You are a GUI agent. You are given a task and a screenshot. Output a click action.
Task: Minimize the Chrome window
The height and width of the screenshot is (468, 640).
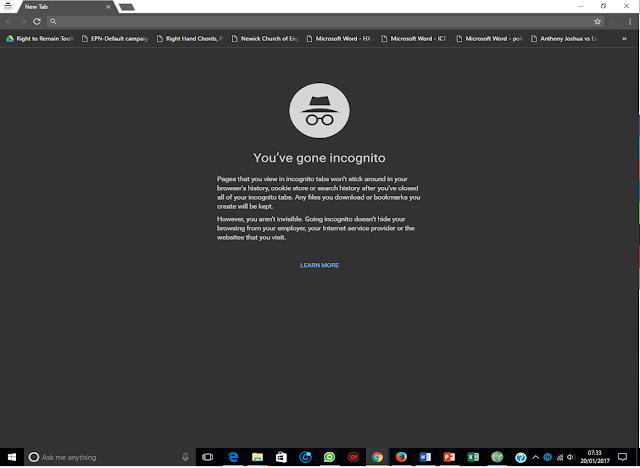(581, 7)
